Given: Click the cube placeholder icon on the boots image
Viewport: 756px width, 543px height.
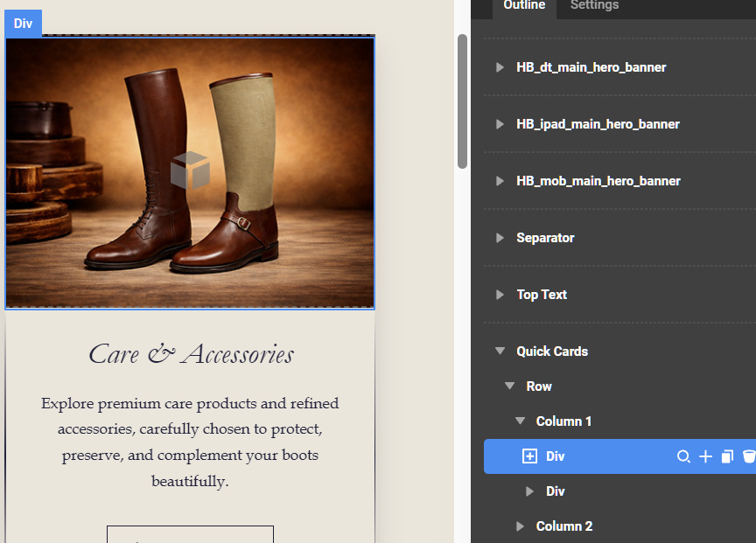Looking at the screenshot, I should click(x=190, y=170).
